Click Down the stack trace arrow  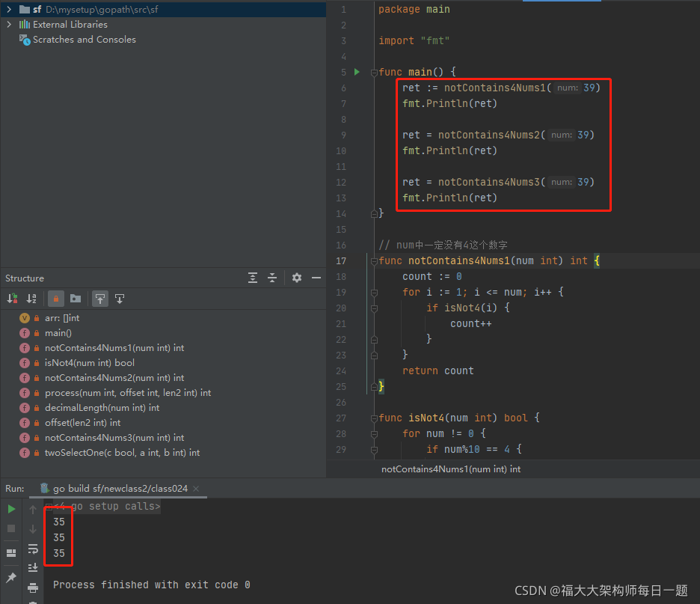33,529
